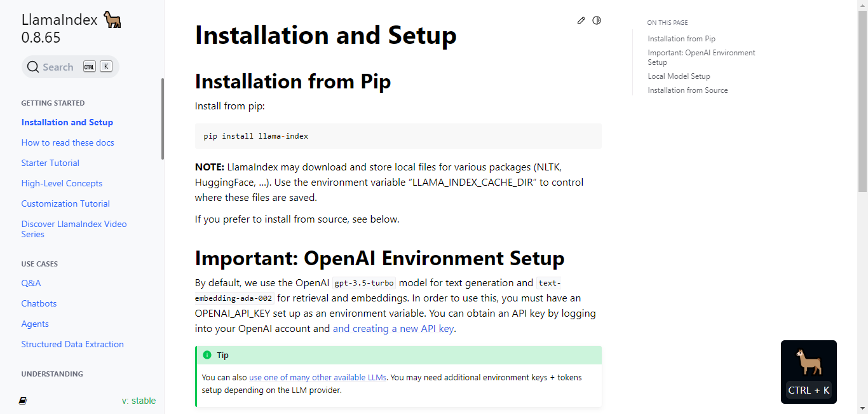The height and width of the screenshot is (414, 868).
Task: Jump to 'Important: OpenAI Environment Setup' outline entry
Action: (x=702, y=57)
